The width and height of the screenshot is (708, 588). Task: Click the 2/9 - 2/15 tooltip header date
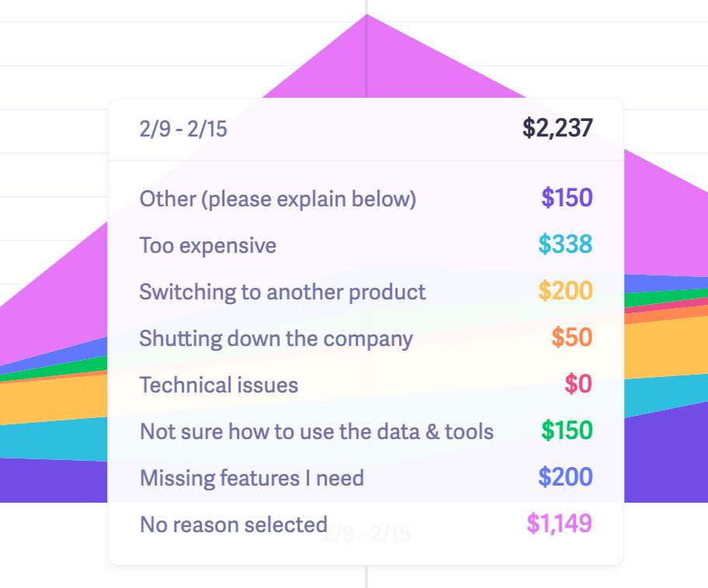tap(183, 128)
